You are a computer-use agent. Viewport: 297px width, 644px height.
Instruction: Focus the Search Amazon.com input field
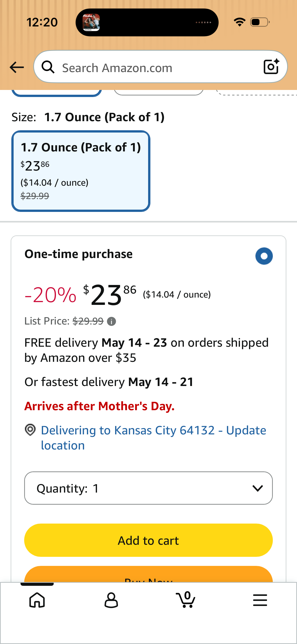156,68
